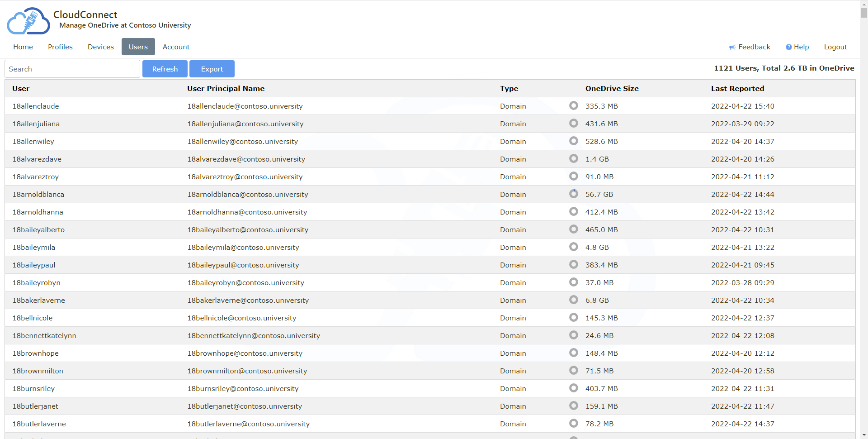The image size is (868, 439).
Task: Log out using the Logout link
Action: tap(835, 47)
